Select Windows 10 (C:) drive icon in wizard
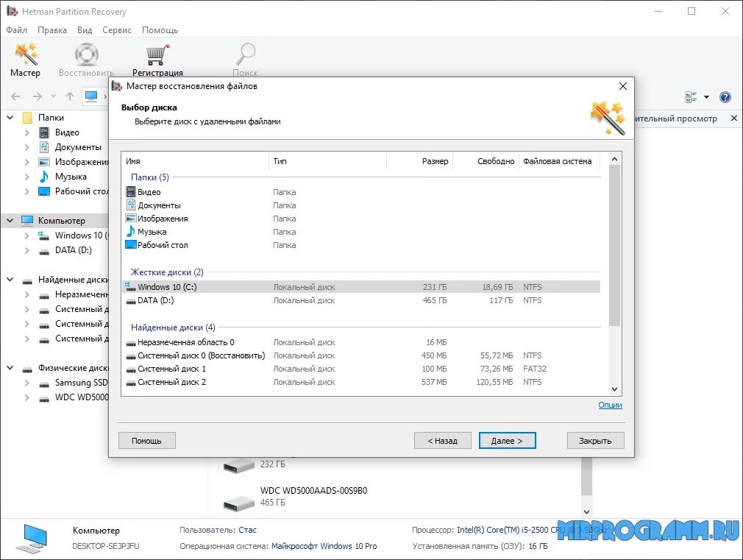Viewport: 743px width, 560px height. tap(130, 287)
